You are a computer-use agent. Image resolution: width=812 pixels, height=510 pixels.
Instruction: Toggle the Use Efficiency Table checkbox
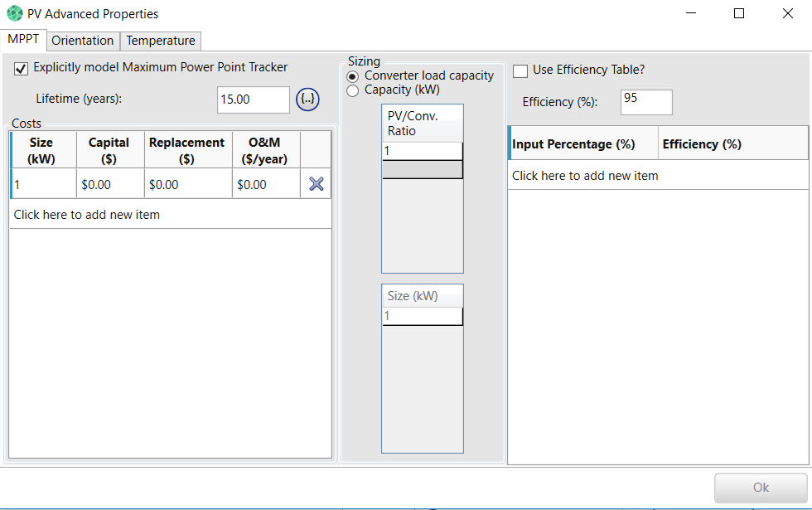pos(520,70)
